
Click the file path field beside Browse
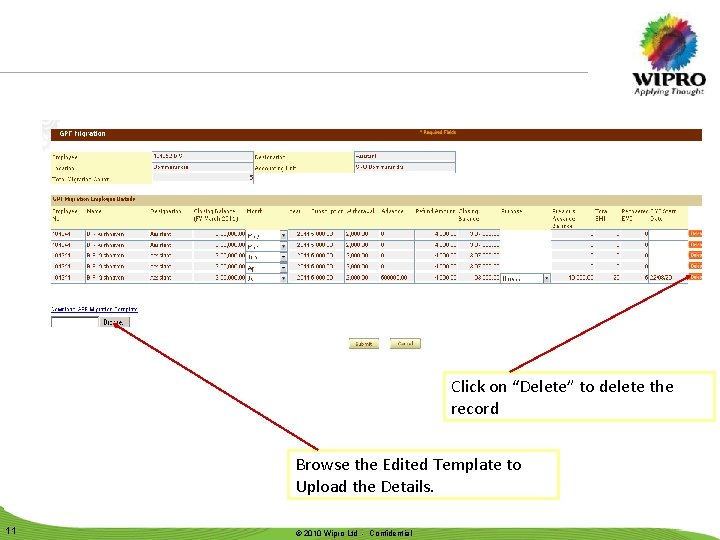pyautogui.click(x=75, y=322)
